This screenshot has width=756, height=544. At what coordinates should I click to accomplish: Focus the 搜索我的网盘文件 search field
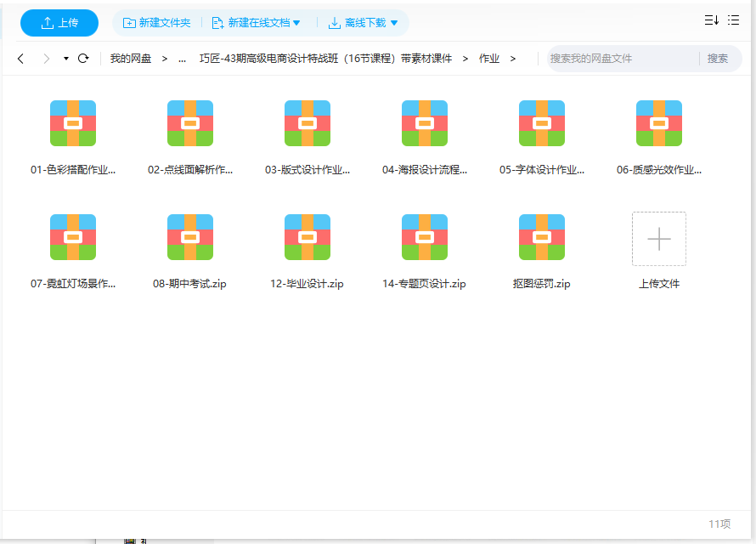[622, 59]
